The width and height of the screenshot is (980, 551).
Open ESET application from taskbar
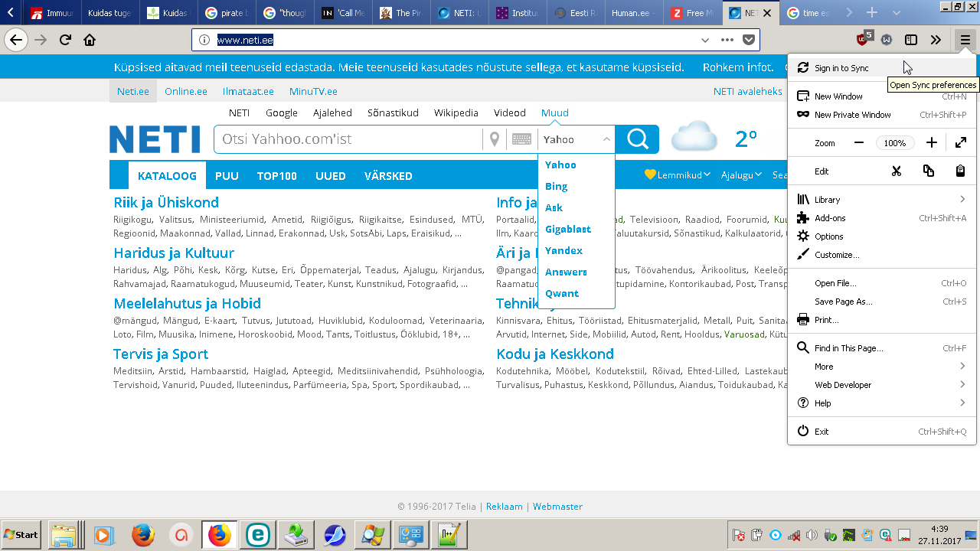(x=257, y=535)
